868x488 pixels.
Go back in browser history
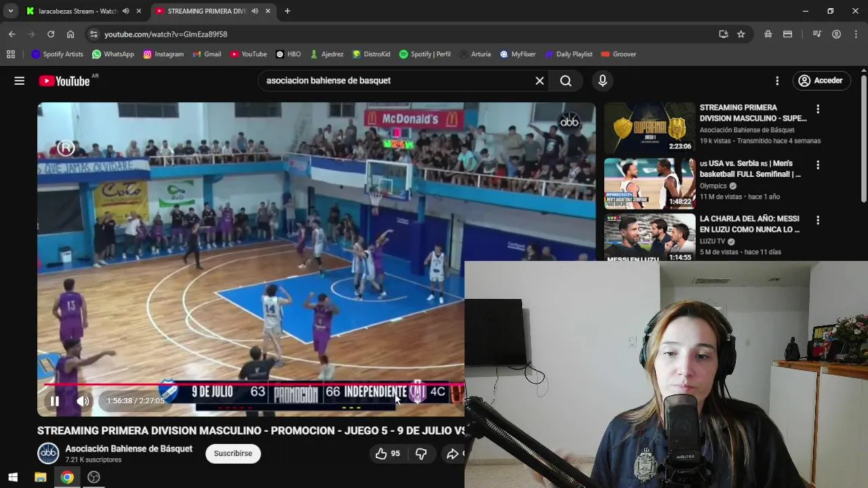12,34
